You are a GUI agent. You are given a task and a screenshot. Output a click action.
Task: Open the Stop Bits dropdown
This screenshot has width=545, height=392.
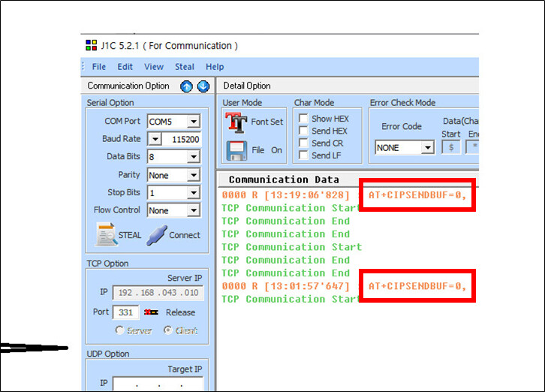coord(194,192)
